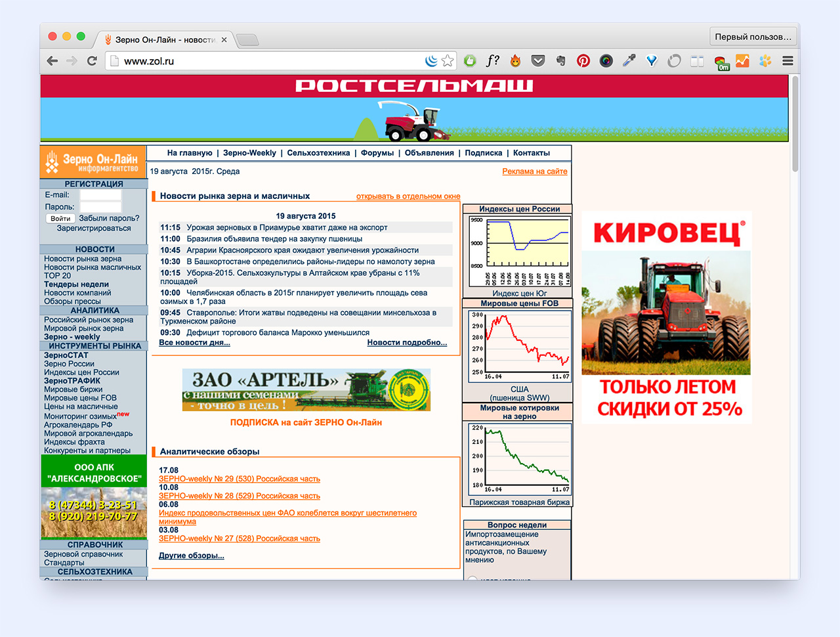
Task: Click the Другие обзоры... link
Action: click(x=192, y=556)
